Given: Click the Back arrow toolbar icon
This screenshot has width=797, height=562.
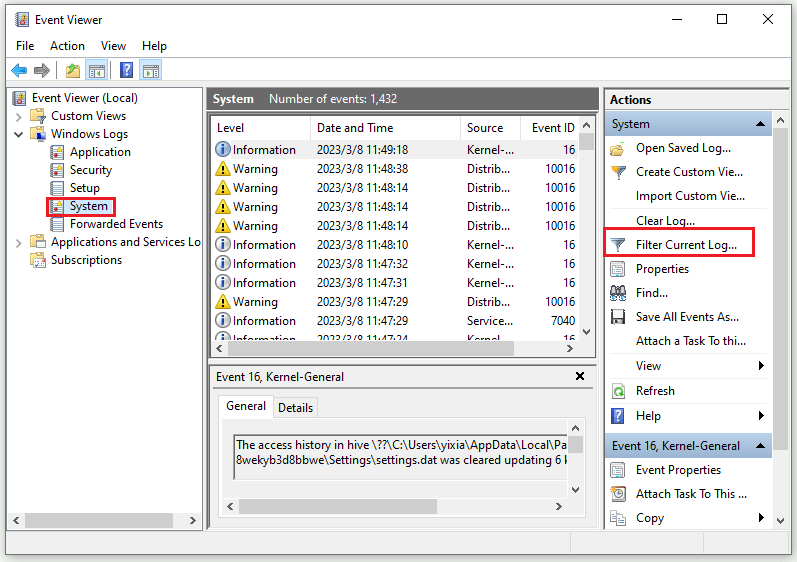Looking at the screenshot, I should [x=19, y=70].
